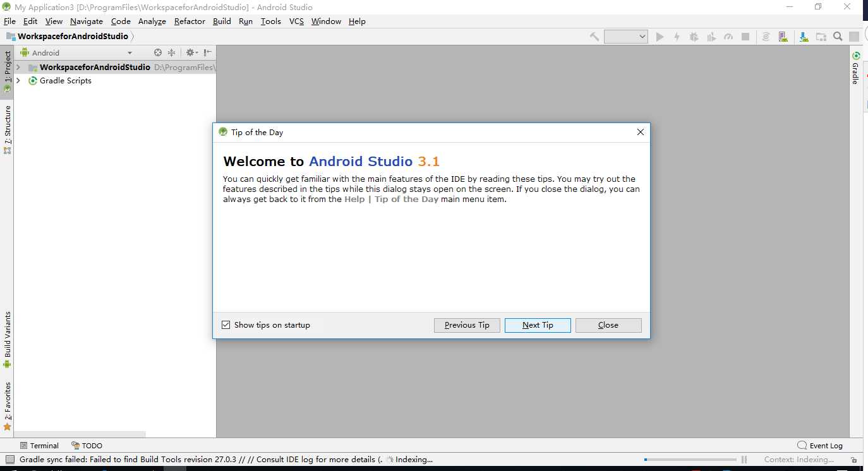Image resolution: width=868 pixels, height=471 pixels.
Task: Open the Build menu
Action: click(x=222, y=21)
